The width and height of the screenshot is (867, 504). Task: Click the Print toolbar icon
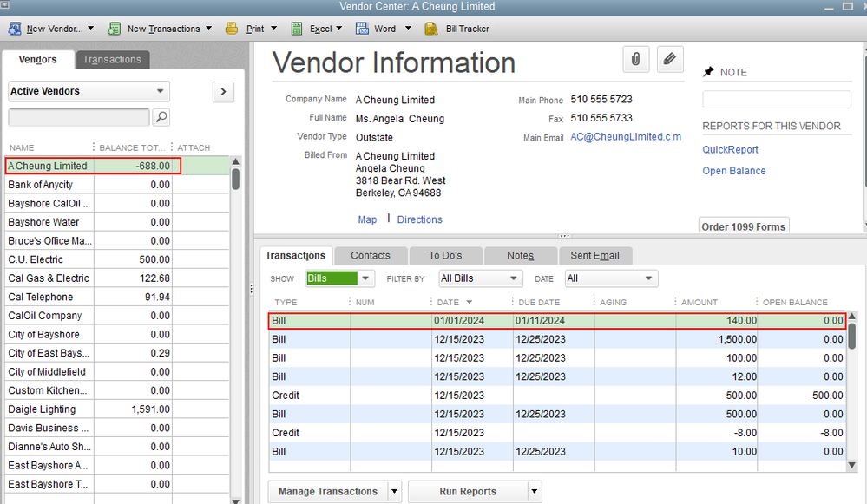coord(232,29)
